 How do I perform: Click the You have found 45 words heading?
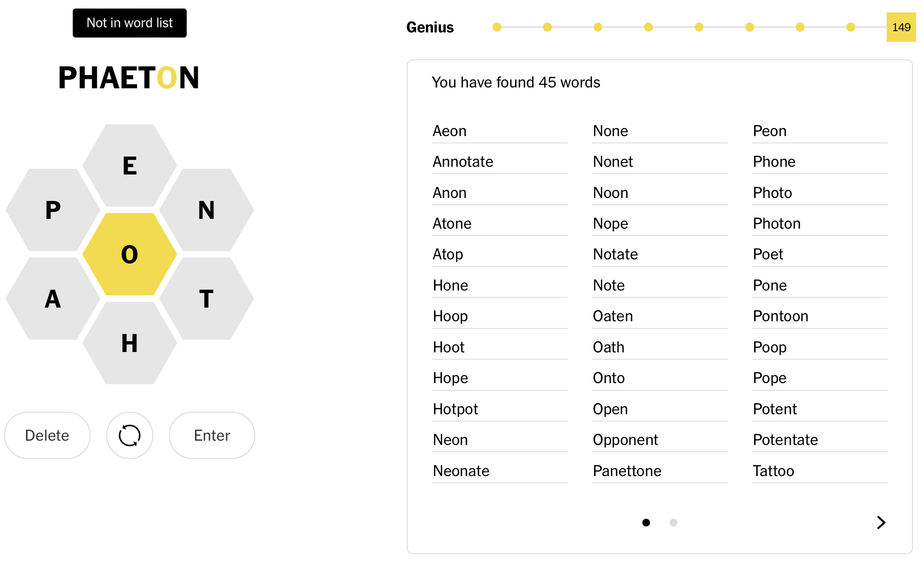click(x=516, y=82)
